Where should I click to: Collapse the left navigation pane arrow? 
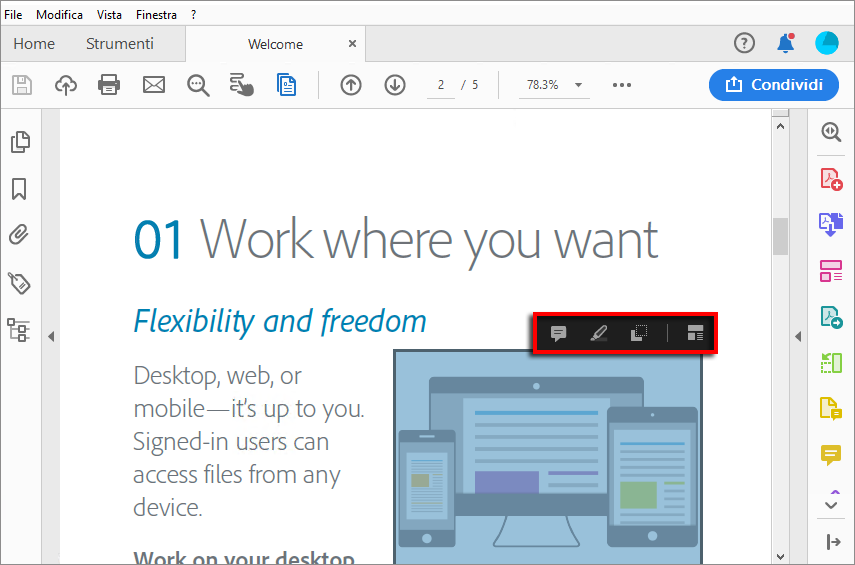point(51,336)
